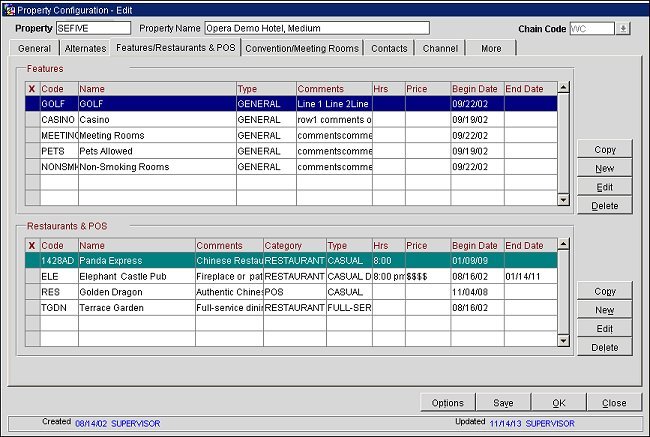The image size is (650, 437).
Task: Mark the X cell for Casino feature row
Action: tap(32, 119)
